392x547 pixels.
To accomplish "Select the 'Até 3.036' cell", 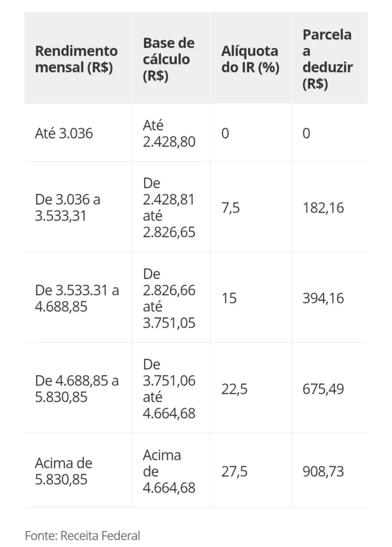I will [64, 133].
